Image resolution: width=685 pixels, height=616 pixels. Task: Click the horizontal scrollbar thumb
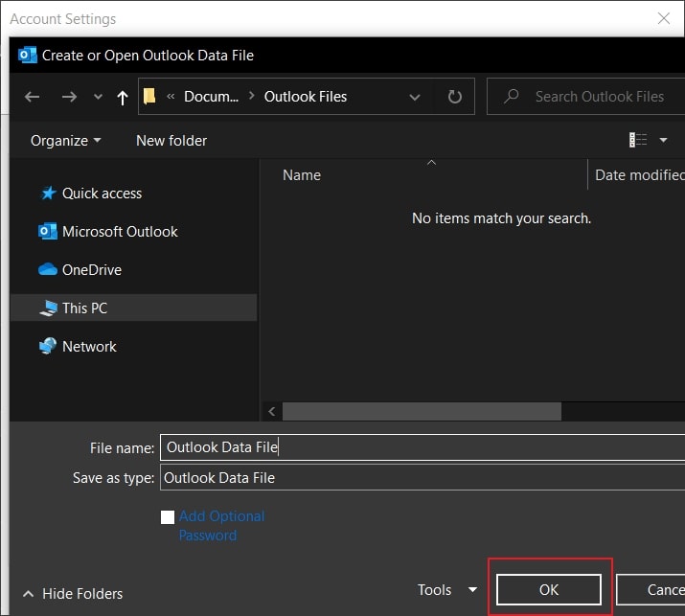click(422, 411)
